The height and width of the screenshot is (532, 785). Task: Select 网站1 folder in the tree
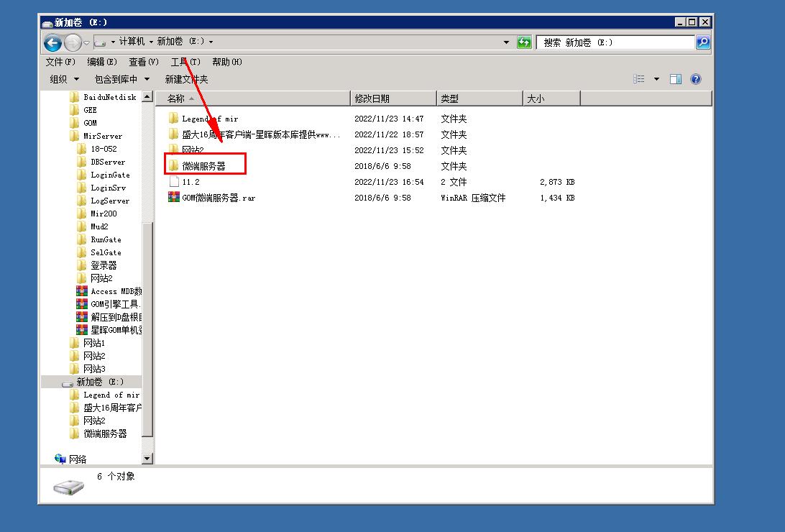(88, 343)
